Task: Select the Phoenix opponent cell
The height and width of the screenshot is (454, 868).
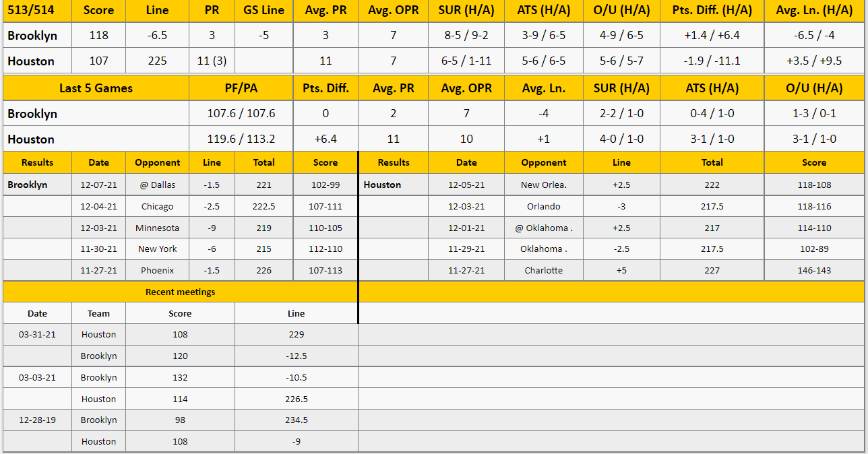Action: pos(157,270)
